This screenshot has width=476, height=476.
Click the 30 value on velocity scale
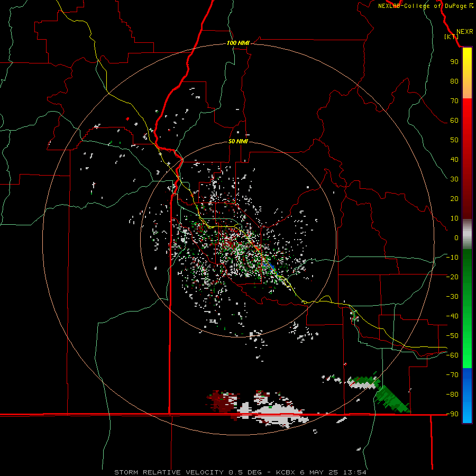click(454, 179)
